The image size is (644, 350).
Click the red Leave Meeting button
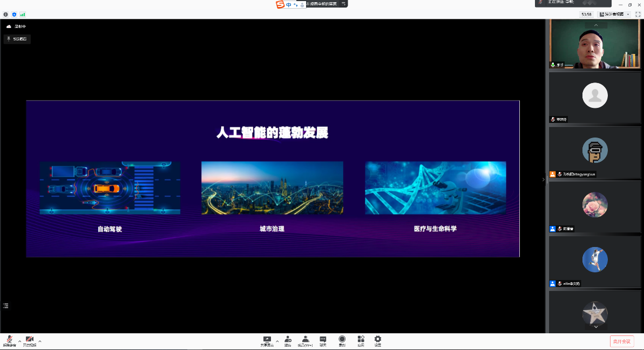[x=622, y=341]
